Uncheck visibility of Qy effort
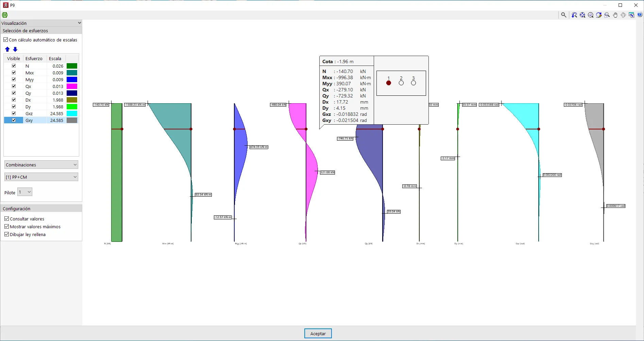 [14, 93]
